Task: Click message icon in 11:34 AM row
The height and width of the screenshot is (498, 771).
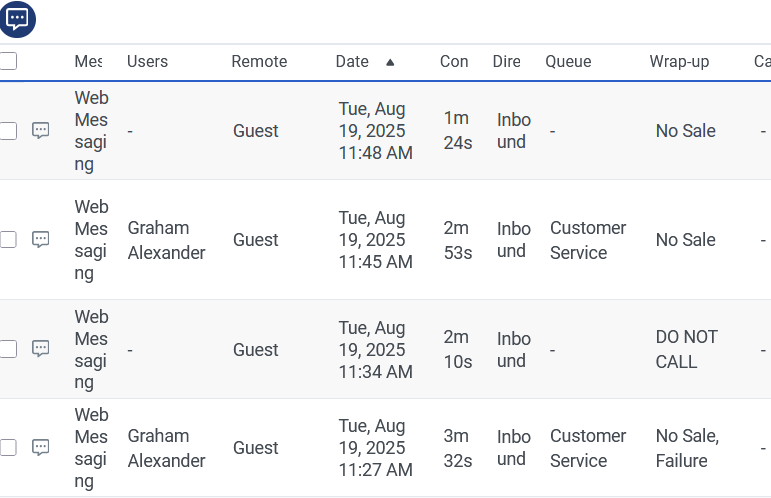Action: [x=41, y=349]
